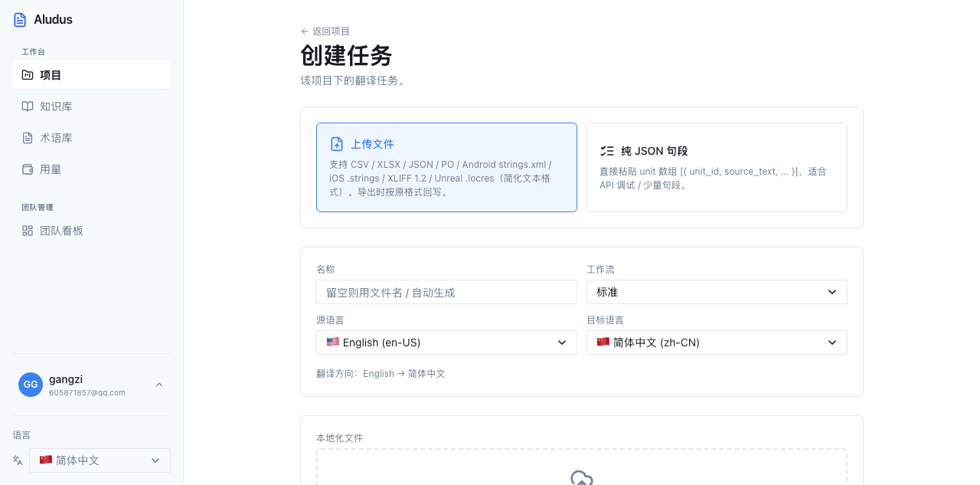
Task: Open the 用量 sidebar menu item
Action: coord(91,169)
